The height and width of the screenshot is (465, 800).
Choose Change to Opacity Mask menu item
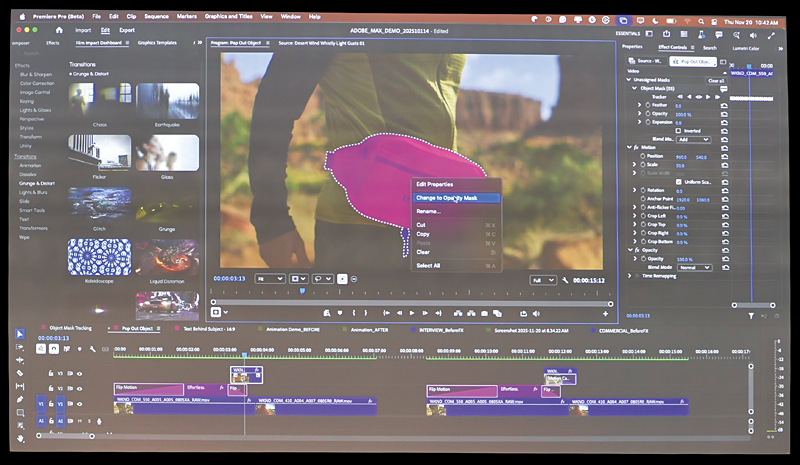pos(445,198)
